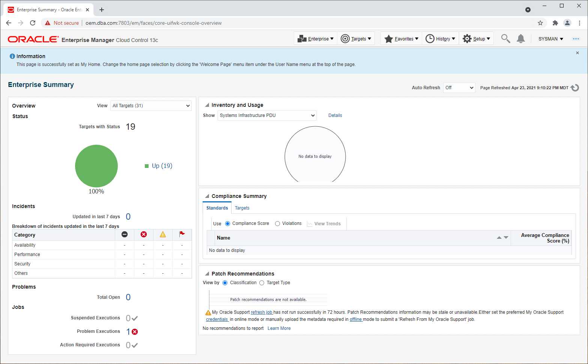Click the red error icon beside Problem Executions
Viewport: 588px width, 364px height.
pyautogui.click(x=135, y=332)
